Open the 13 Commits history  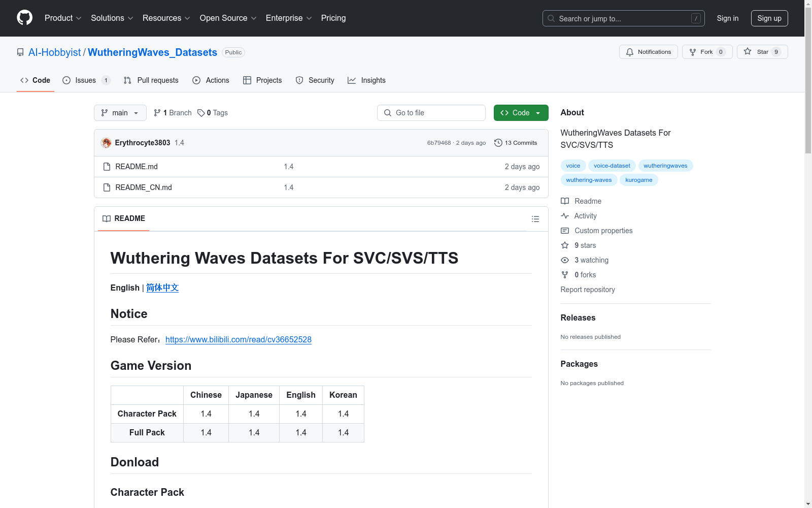coord(516,143)
